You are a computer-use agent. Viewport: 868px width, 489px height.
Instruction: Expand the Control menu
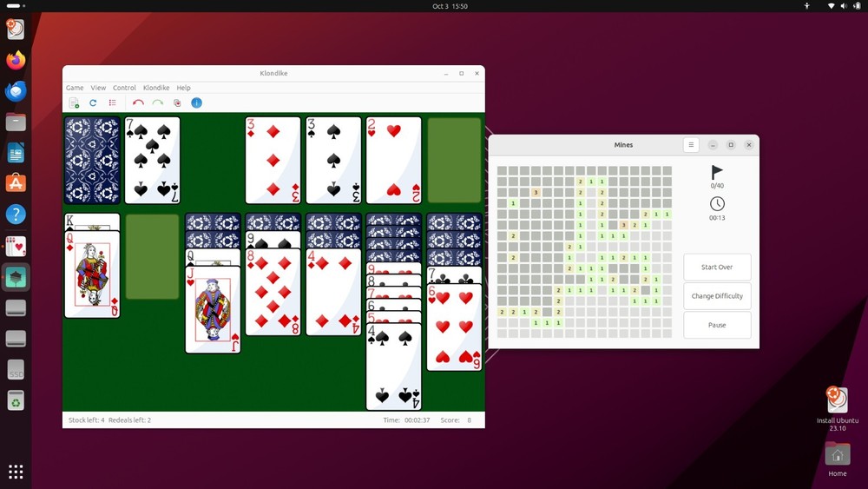click(x=124, y=88)
